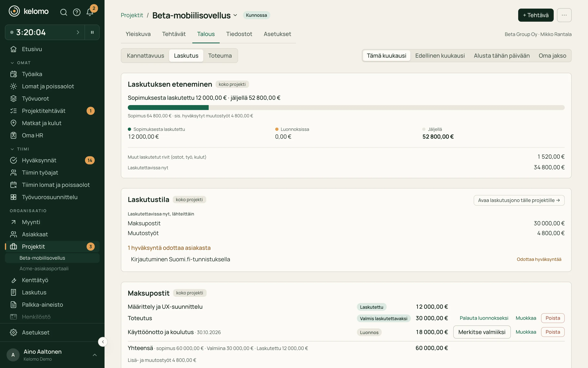Collapse the TIIMI sidebar section
Screen dimensions: 588x368
12,149
